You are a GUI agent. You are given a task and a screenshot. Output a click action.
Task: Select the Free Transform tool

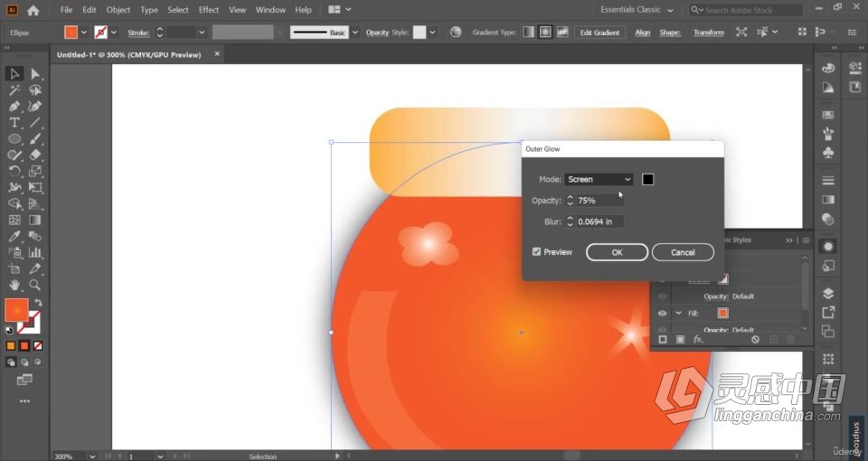tap(35, 188)
